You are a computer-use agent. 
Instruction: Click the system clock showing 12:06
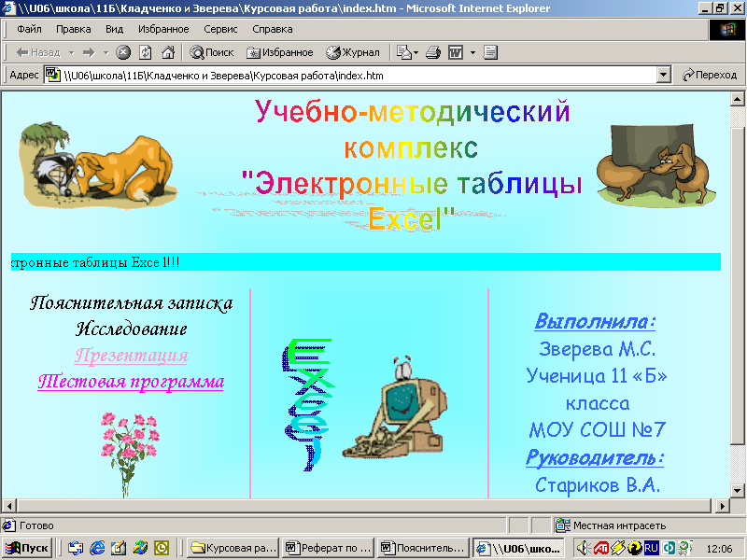tap(719, 549)
